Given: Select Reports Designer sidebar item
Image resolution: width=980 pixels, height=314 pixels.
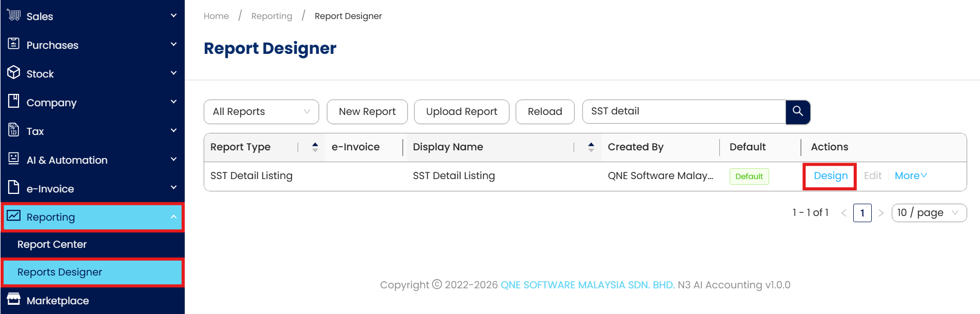Looking at the screenshot, I should click(x=60, y=272).
